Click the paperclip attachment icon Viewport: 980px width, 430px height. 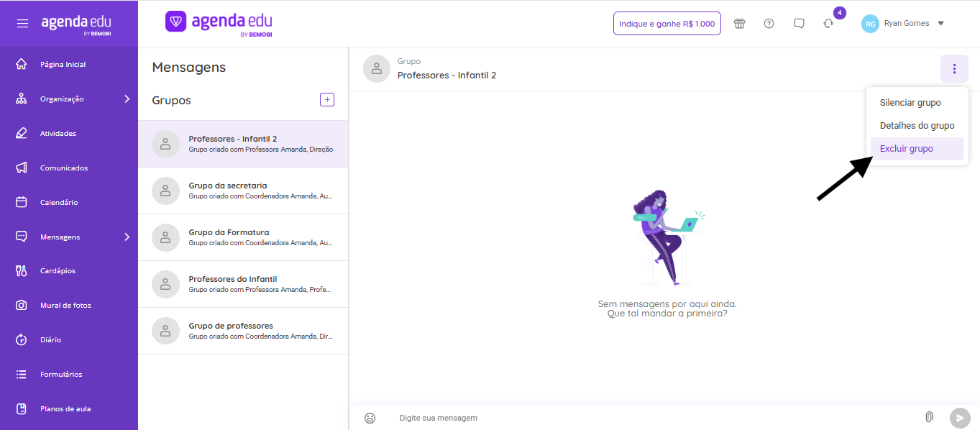929,417
